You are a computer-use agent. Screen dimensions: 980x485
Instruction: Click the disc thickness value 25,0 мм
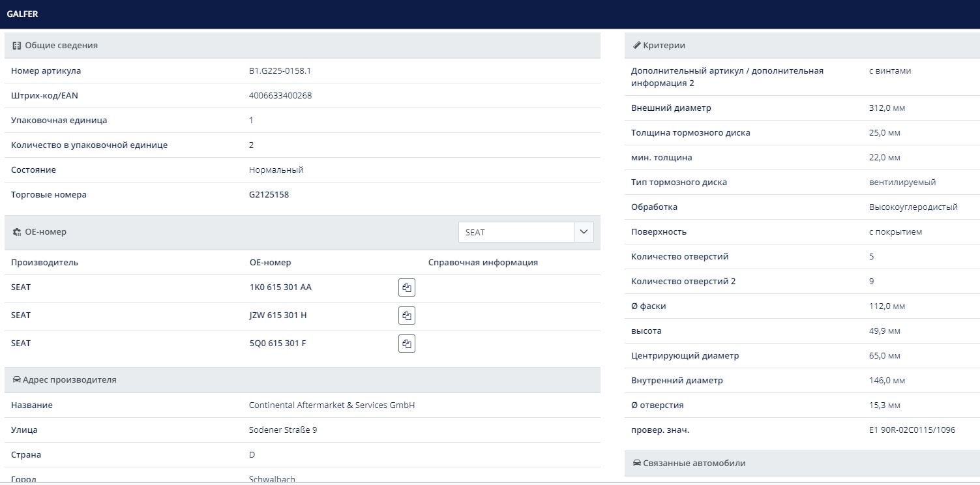(x=884, y=132)
